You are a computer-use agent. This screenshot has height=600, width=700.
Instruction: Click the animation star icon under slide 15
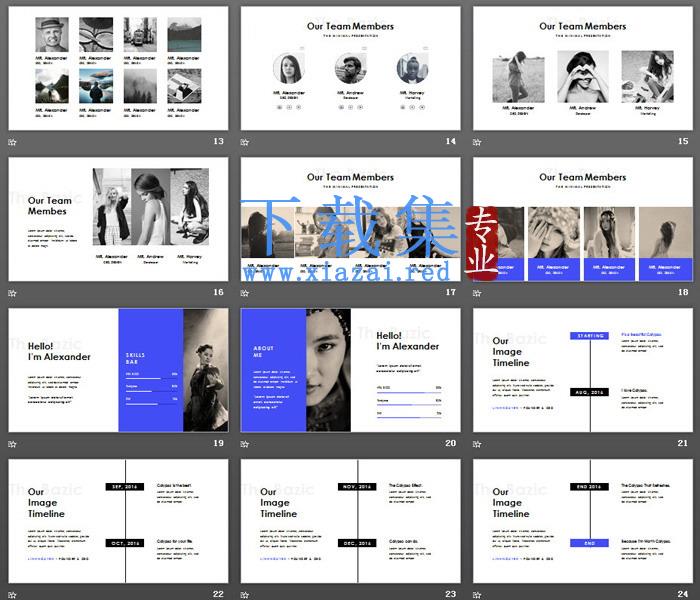pyautogui.click(x=477, y=142)
